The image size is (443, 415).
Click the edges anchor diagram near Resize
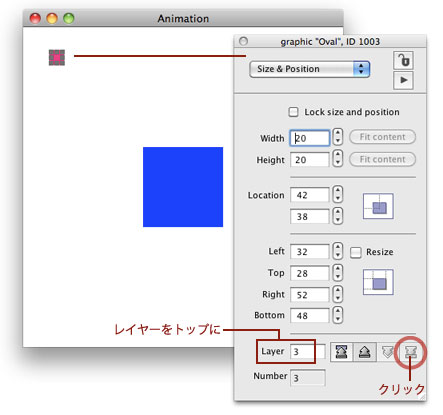pos(378,282)
